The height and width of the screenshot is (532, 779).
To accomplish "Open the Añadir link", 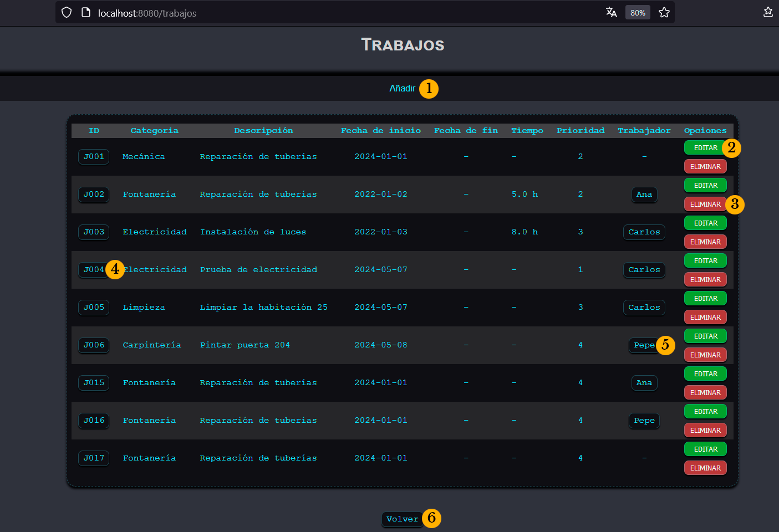I will click(403, 88).
